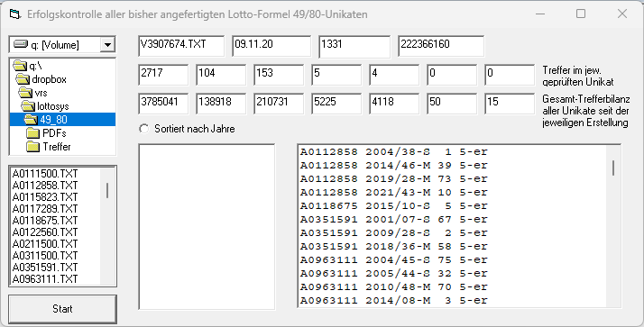644x327 pixels.
Task: Click the empty list box left of results
Action: (x=207, y=226)
